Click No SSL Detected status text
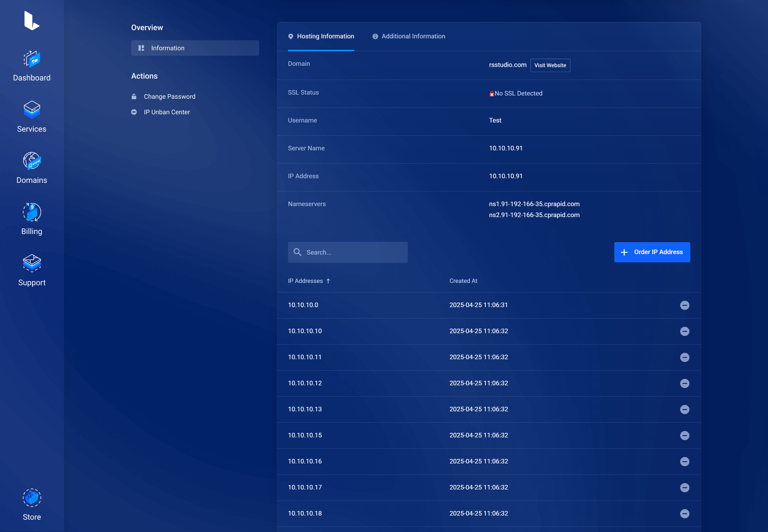 (x=518, y=93)
